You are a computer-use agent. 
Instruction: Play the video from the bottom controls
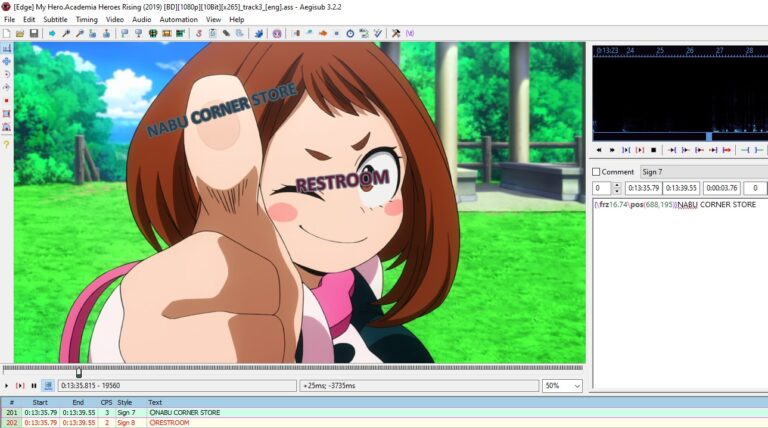pyautogui.click(x=6, y=386)
